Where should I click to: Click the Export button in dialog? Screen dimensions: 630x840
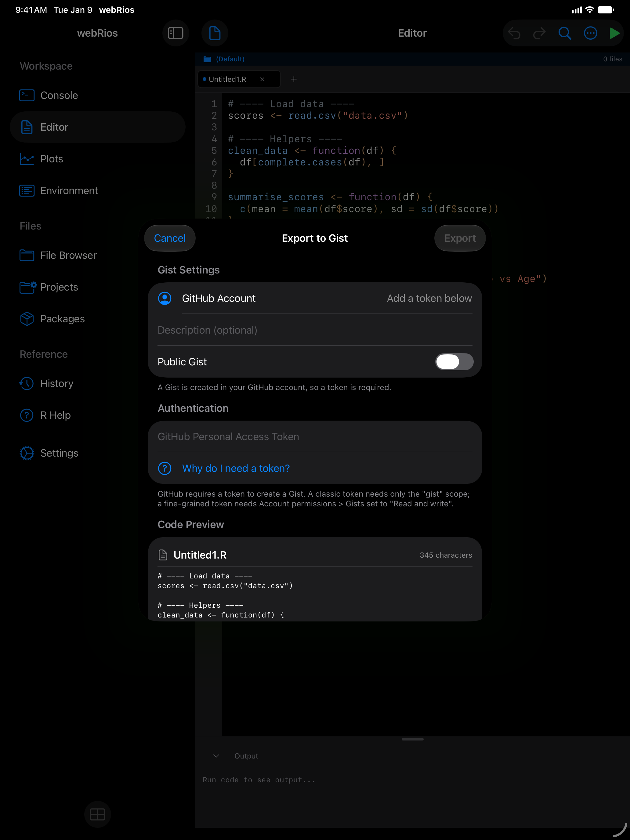(460, 238)
